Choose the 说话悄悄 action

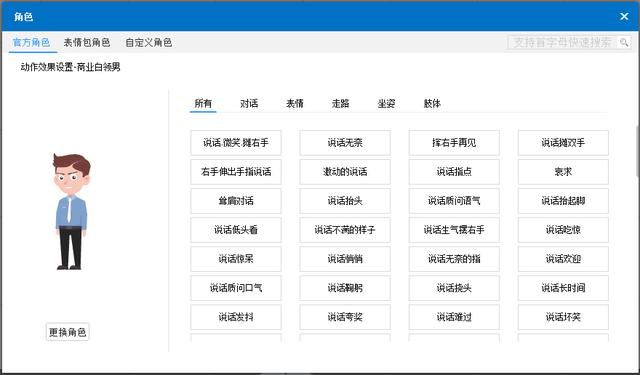(345, 259)
